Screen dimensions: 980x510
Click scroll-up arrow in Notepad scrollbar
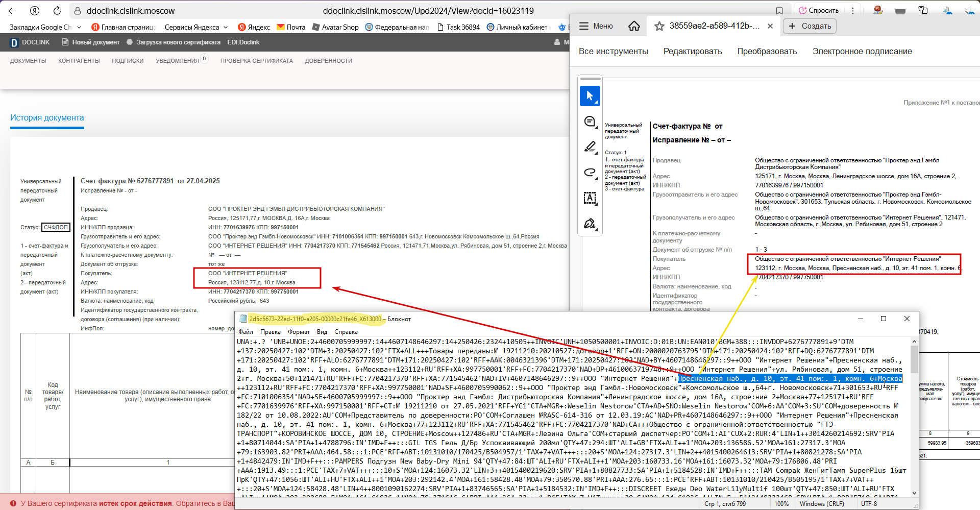point(914,341)
